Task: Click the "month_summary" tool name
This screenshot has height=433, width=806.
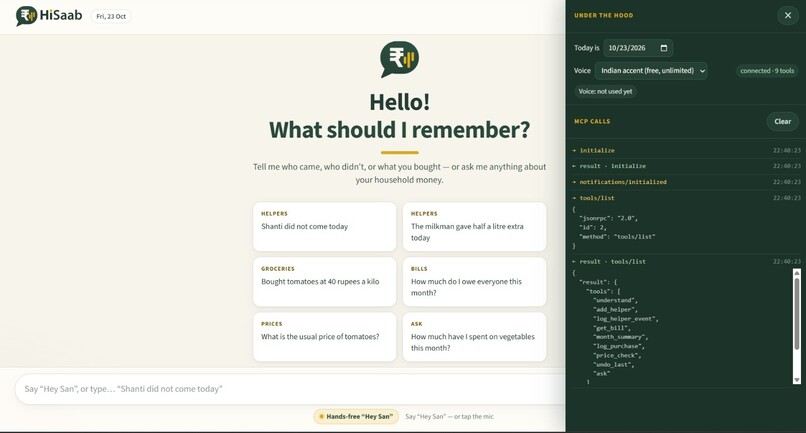Action: pyautogui.click(x=620, y=337)
